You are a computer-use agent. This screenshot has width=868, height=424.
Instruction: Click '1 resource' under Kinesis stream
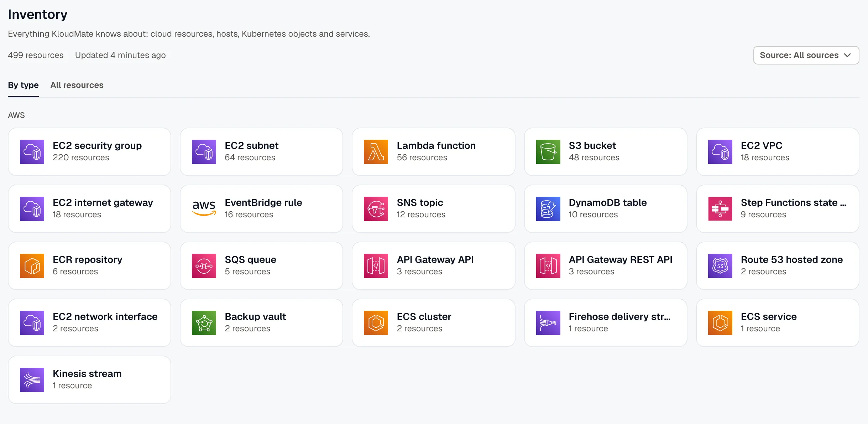(x=72, y=386)
